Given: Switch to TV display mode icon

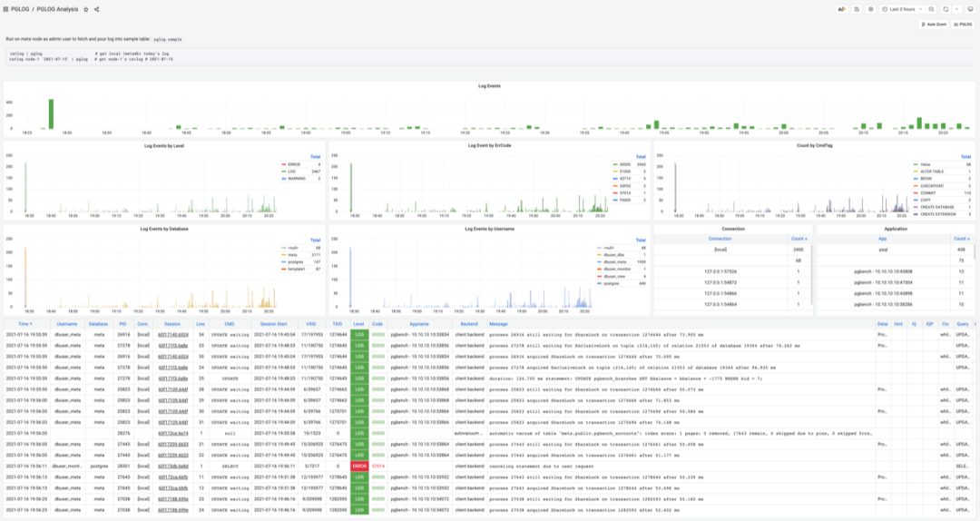Looking at the screenshot, I should [x=970, y=9].
